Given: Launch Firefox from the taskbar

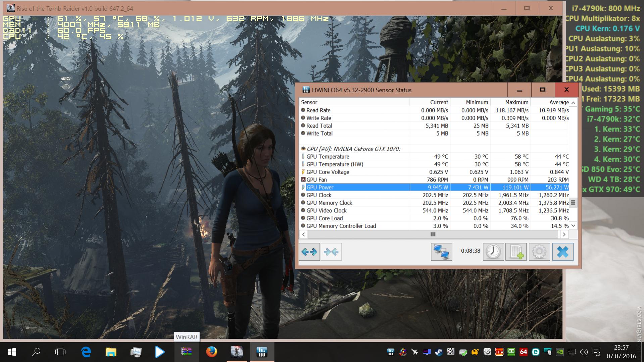Looking at the screenshot, I should coord(211,352).
